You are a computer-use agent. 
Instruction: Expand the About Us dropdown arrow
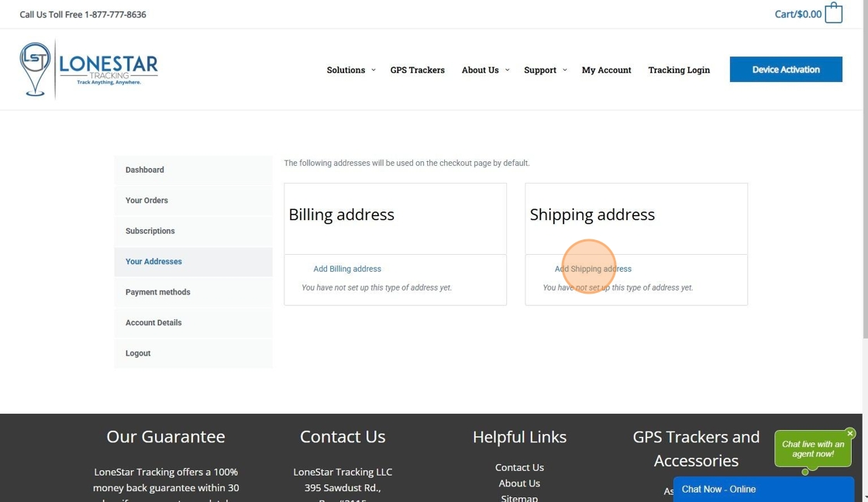tap(507, 70)
